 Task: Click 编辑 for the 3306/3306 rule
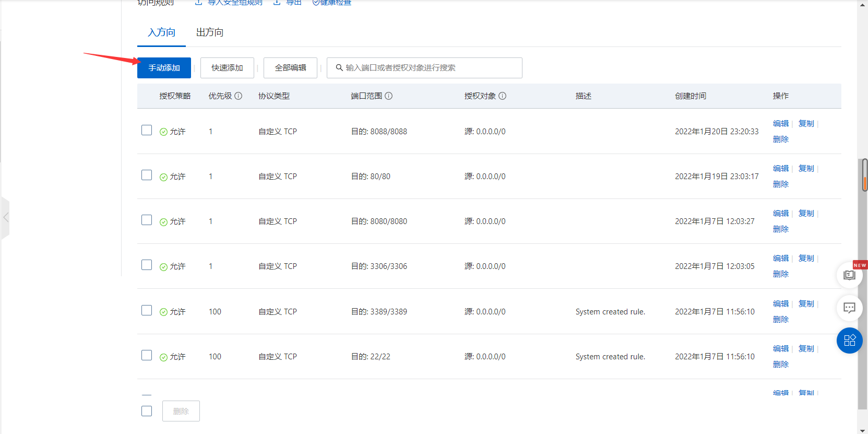[781, 259]
